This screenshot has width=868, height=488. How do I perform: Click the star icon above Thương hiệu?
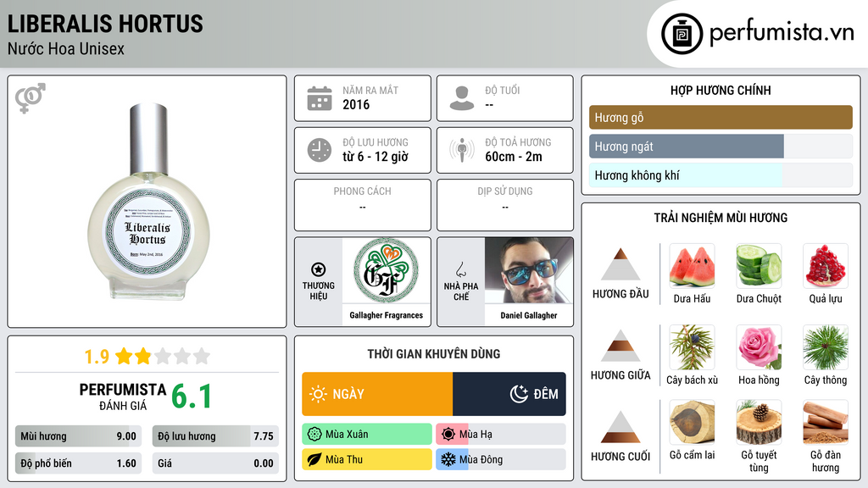pos(319,269)
